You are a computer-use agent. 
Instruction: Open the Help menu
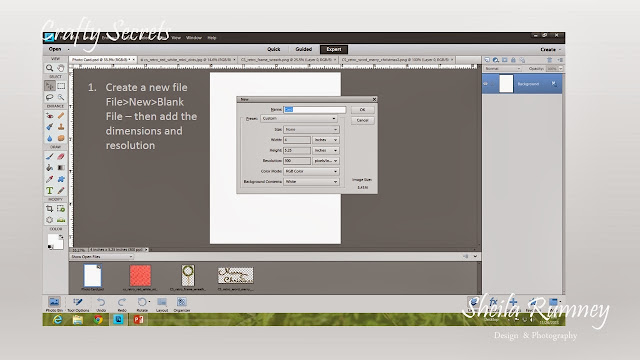212,38
